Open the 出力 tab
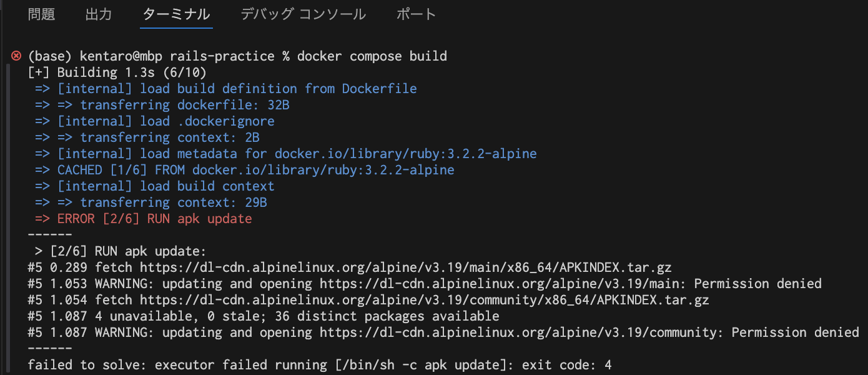868x375 pixels. (x=98, y=14)
